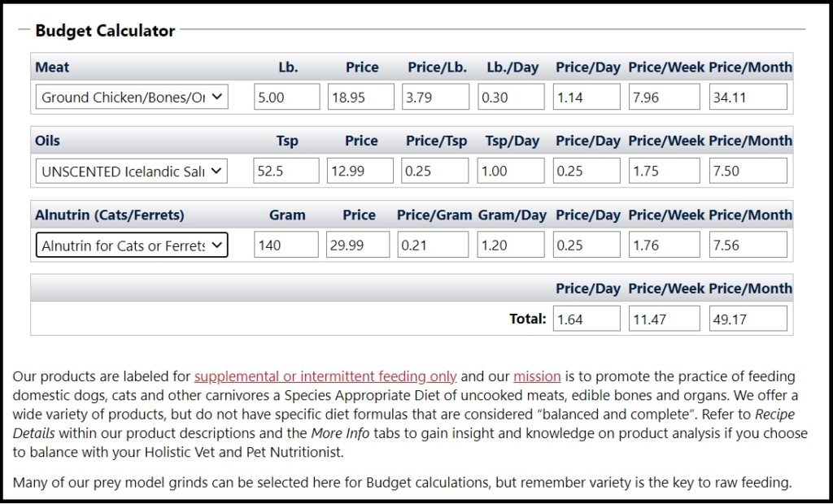Select the Oils Price field showing 12.99

[x=361, y=172]
